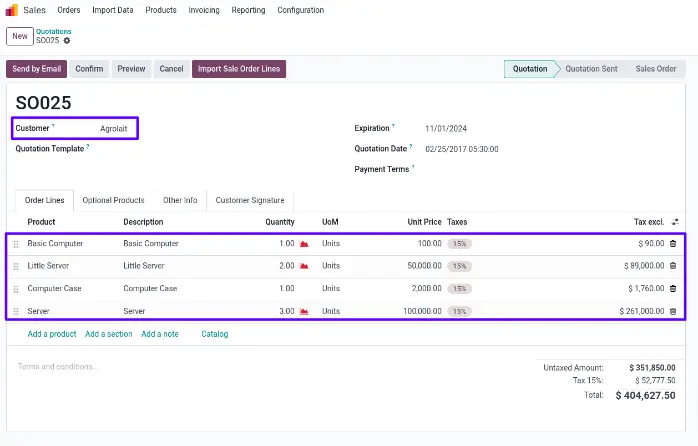Delete the Basic Computer order line
Image resolution: width=698 pixels, height=446 pixels.
click(x=672, y=243)
